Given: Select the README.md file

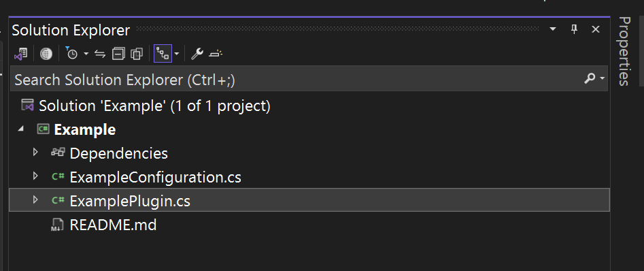Looking at the screenshot, I should (113, 225).
